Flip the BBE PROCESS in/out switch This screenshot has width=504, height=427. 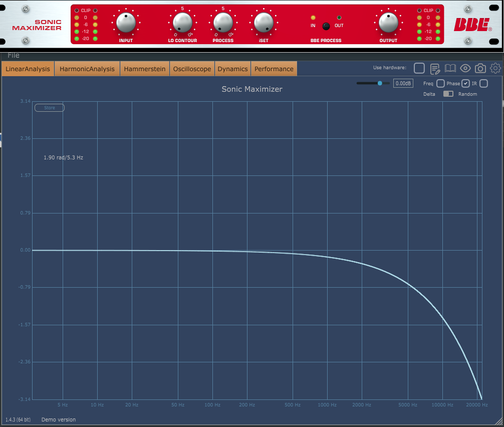click(326, 26)
